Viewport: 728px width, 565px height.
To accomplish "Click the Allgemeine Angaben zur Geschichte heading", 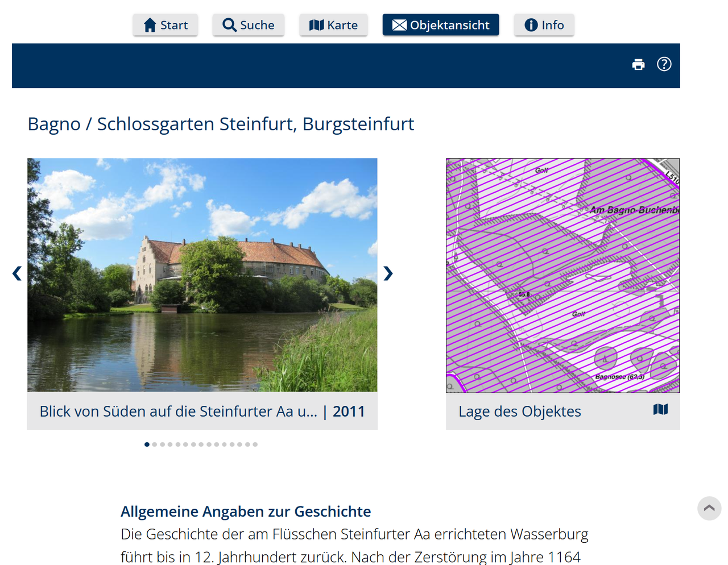I will tap(246, 512).
